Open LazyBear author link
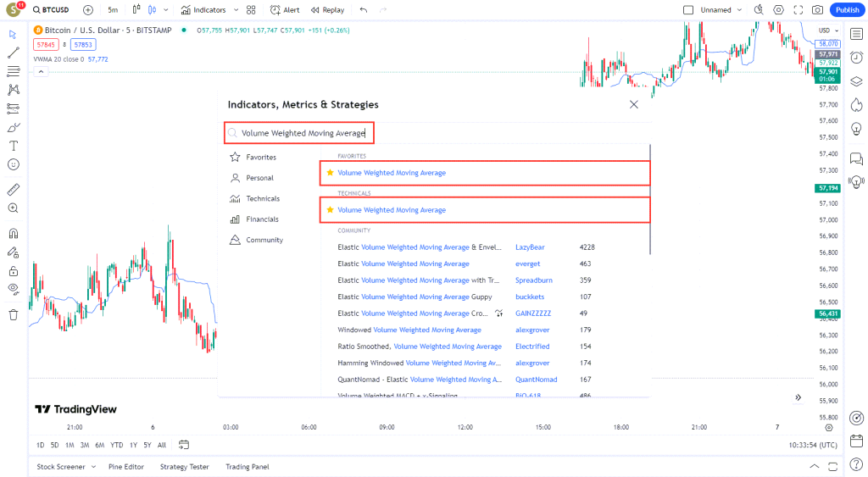Viewport: 868px width, 477px height. tap(530, 247)
